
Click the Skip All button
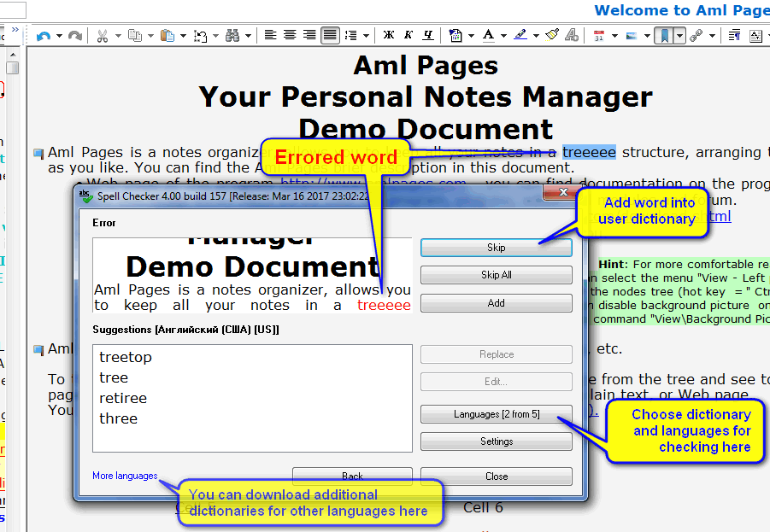coord(496,275)
